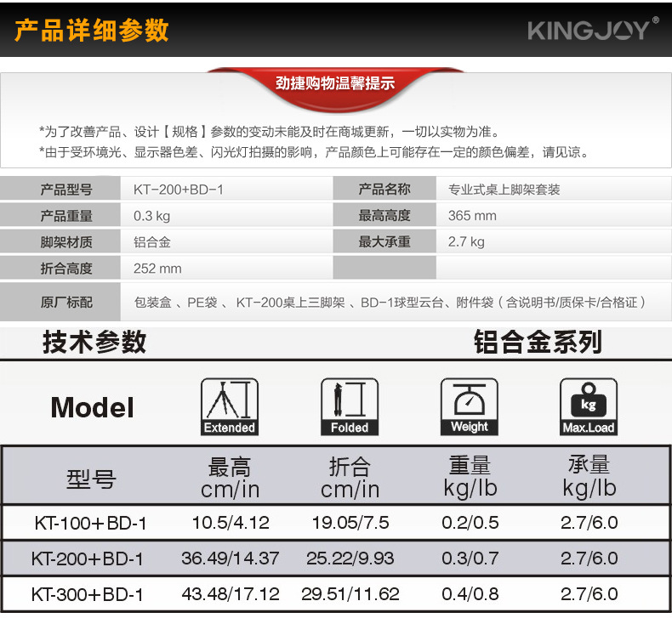Screen dimensions: 672x618
Task: Click the 2.7 kg max load value
Action: pyautogui.click(x=466, y=242)
